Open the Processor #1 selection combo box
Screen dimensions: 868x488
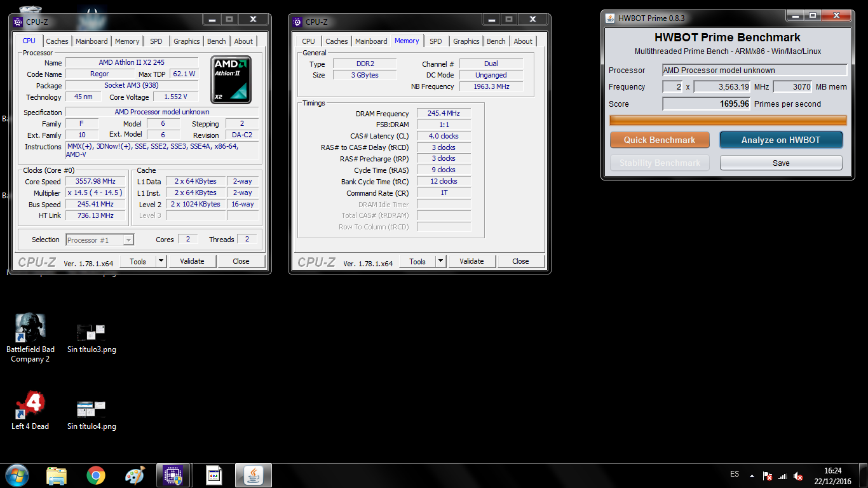pyautogui.click(x=100, y=240)
